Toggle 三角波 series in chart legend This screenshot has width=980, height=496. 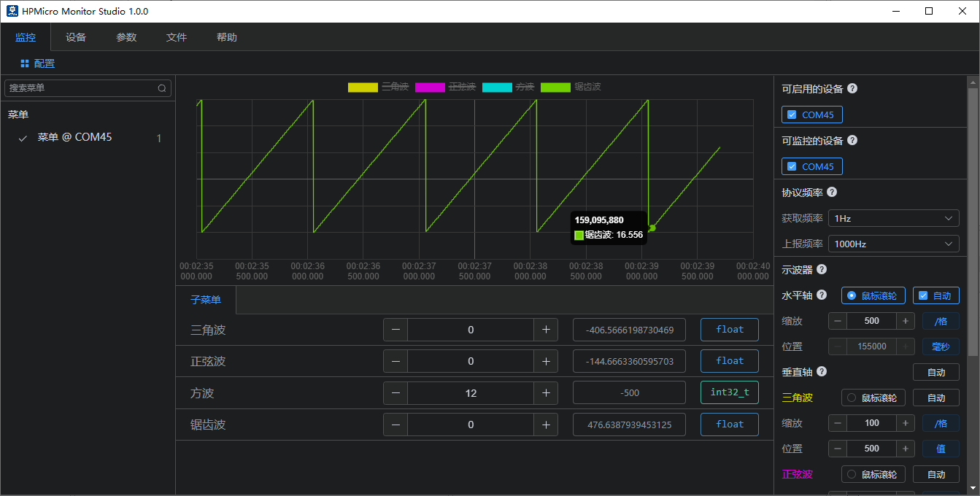tap(378, 87)
